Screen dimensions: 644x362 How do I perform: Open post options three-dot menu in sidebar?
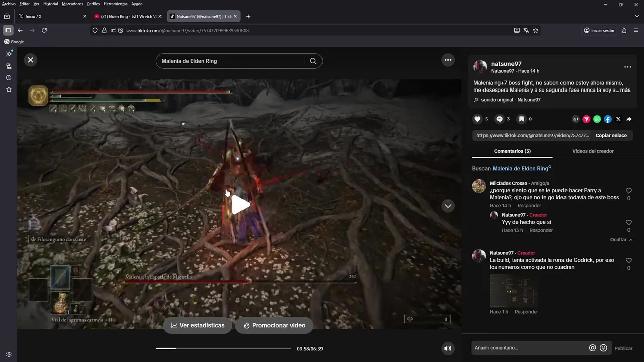[627, 67]
